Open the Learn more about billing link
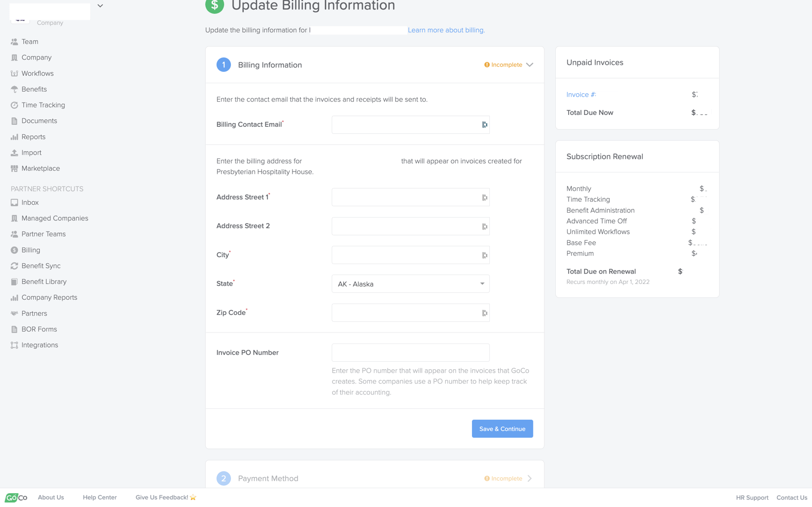The image size is (812, 507). pos(446,30)
